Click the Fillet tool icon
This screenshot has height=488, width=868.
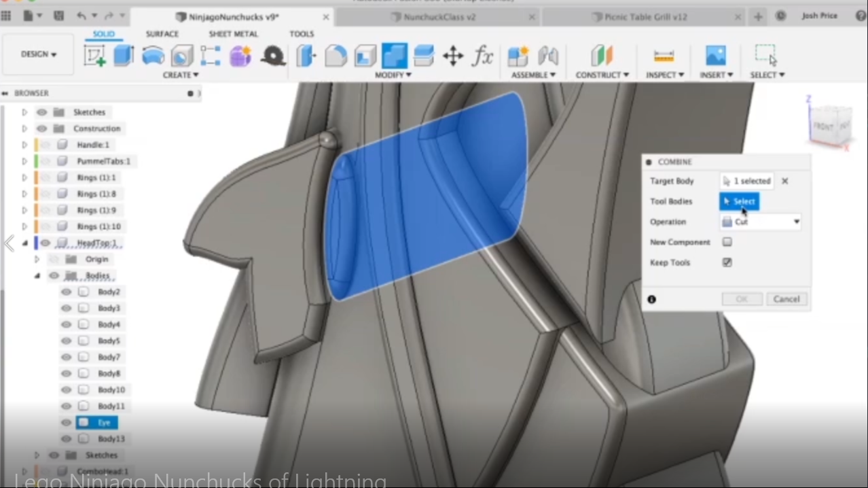[336, 55]
